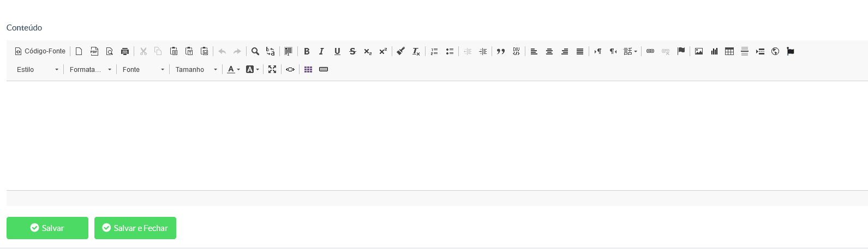Viewport: 868px width, 249px height.
Task: Expand the Fonte dropdown
Action: click(x=143, y=69)
